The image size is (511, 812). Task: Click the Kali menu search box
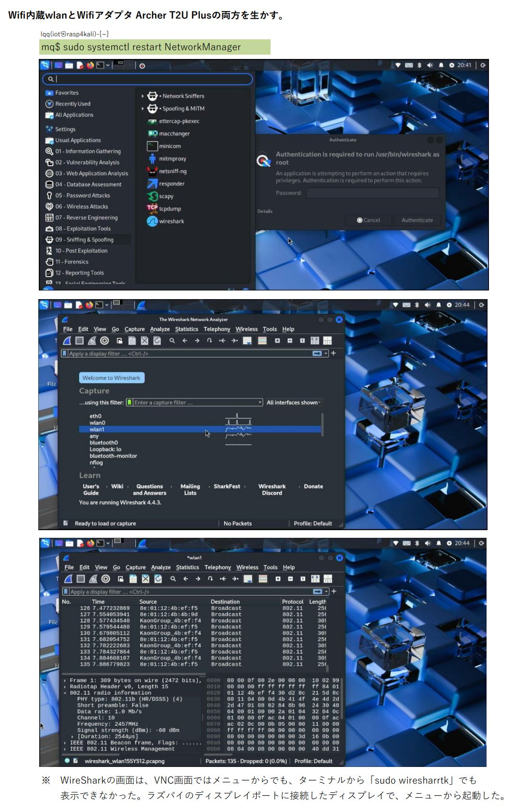[148, 79]
